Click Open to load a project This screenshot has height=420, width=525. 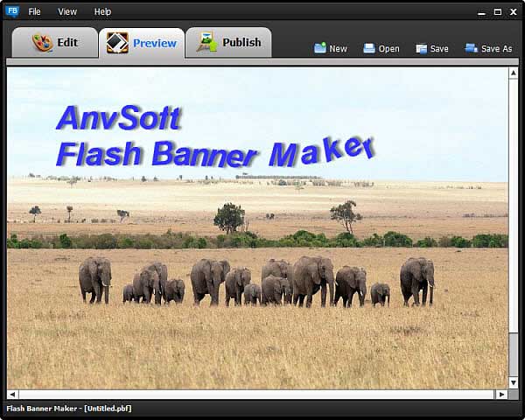381,49
